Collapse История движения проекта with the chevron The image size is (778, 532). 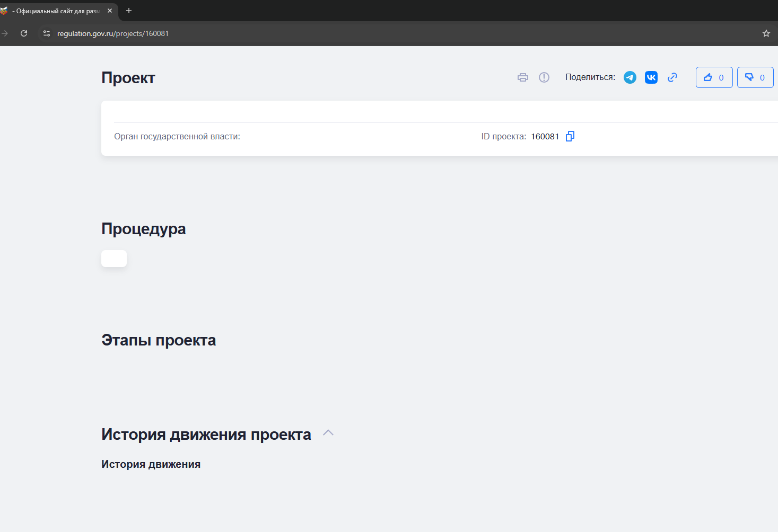click(x=328, y=433)
